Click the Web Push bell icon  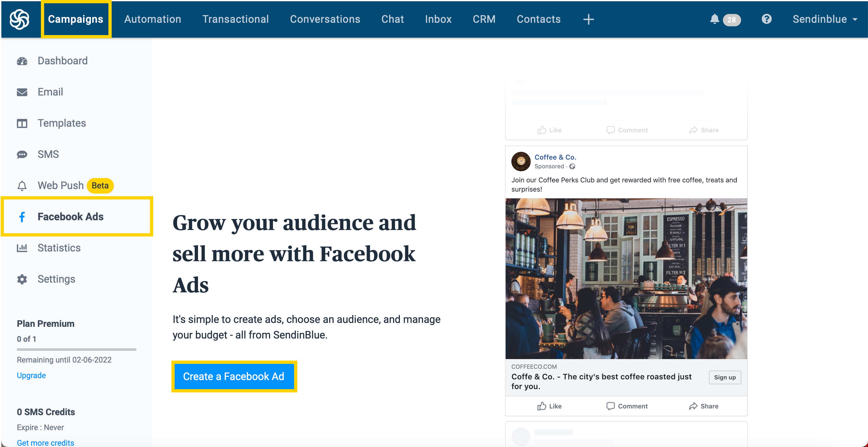pyautogui.click(x=22, y=186)
